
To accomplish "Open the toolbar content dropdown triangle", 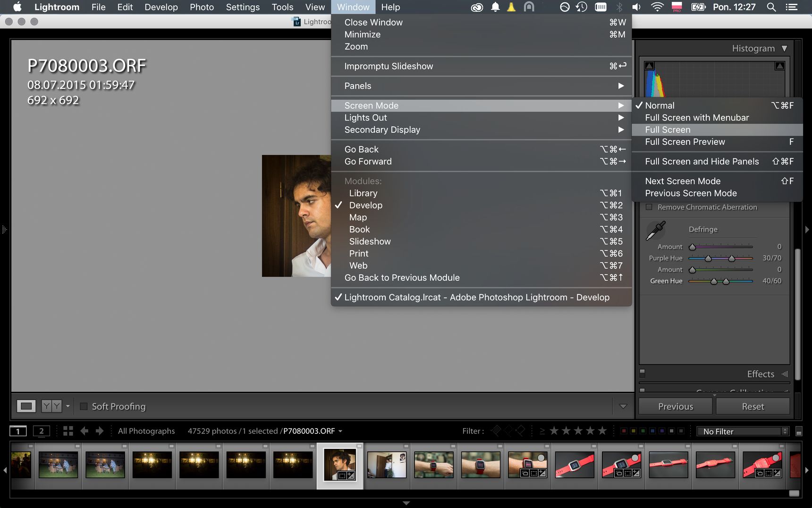I will pos(623,406).
